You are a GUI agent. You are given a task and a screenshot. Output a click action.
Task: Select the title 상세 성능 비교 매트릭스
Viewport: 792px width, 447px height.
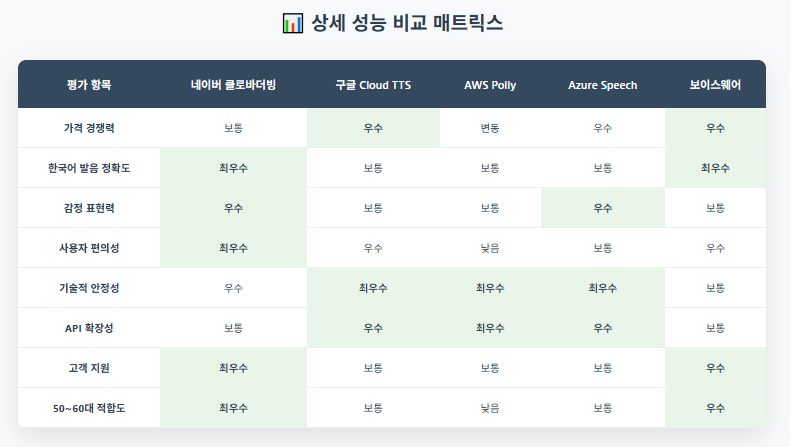pyautogui.click(x=407, y=23)
